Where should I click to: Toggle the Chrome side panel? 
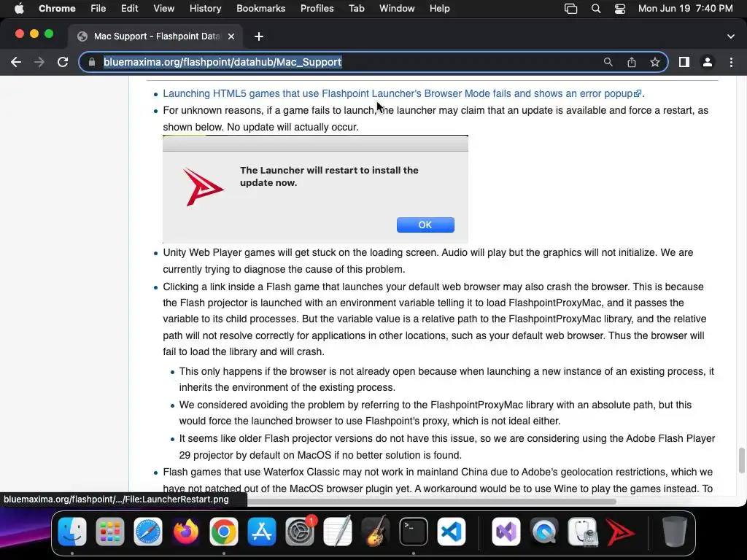[684, 63]
